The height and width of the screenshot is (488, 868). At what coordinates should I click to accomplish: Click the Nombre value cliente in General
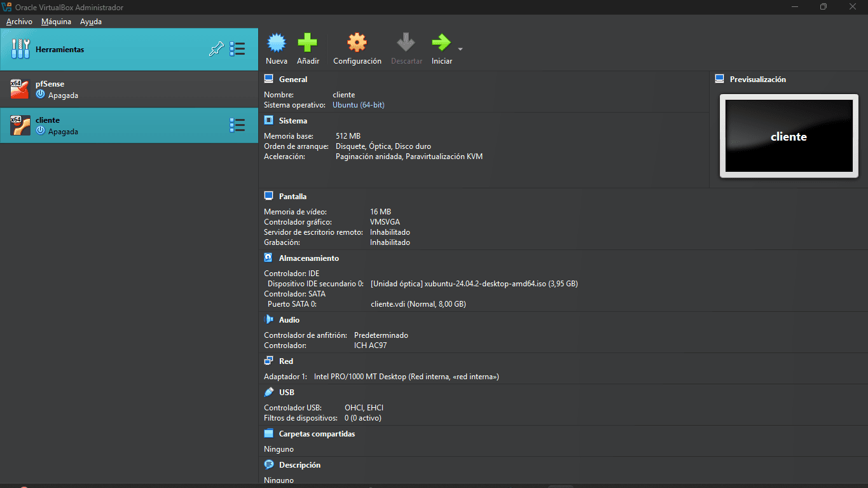pos(344,95)
